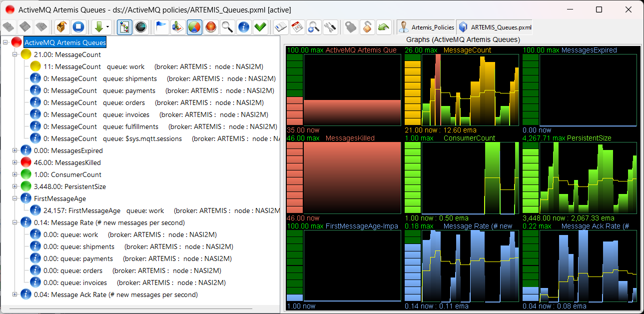Viewport: 644px width, 314px height.
Task: Select the MessageCount queue: invoices row
Action: point(156,114)
